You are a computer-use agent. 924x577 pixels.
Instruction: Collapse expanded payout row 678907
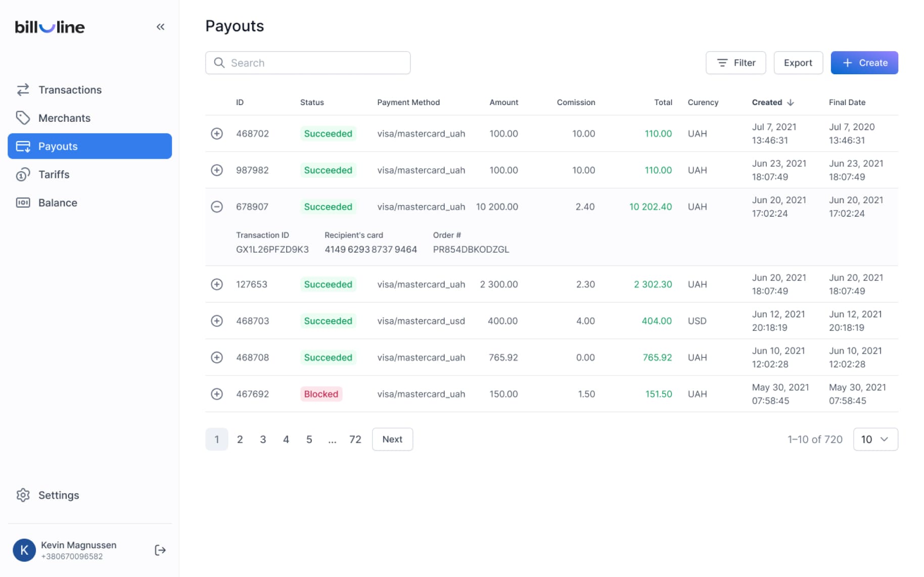point(217,207)
